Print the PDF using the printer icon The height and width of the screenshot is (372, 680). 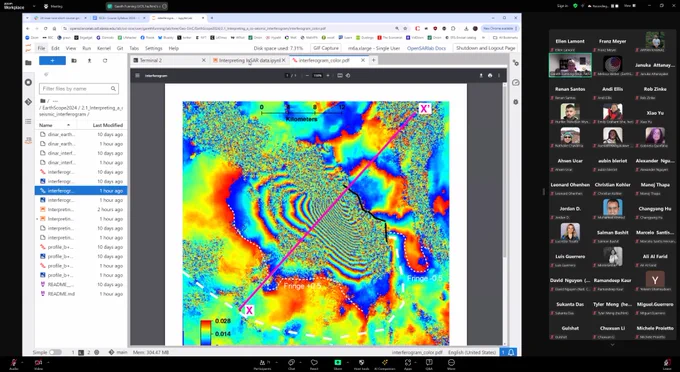[x=490, y=75]
